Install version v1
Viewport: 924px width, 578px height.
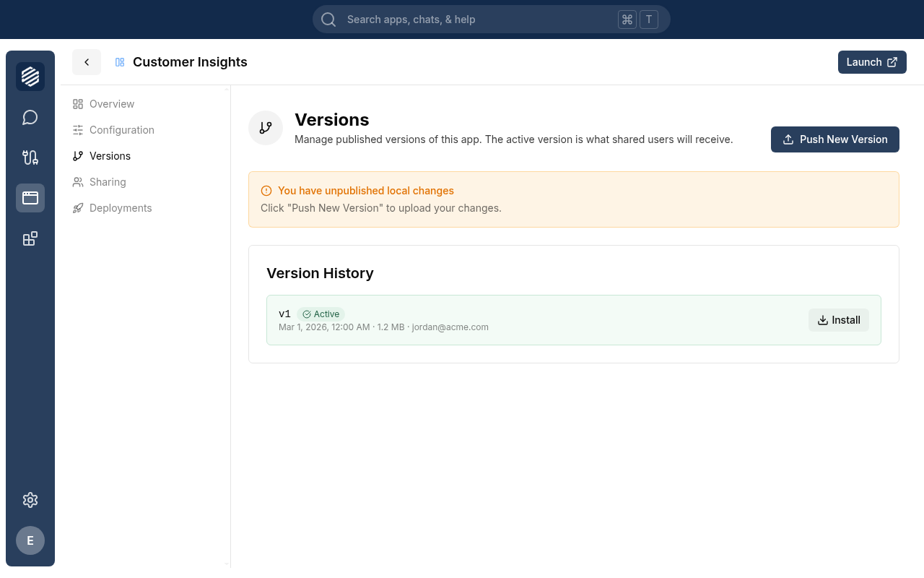[839, 320]
